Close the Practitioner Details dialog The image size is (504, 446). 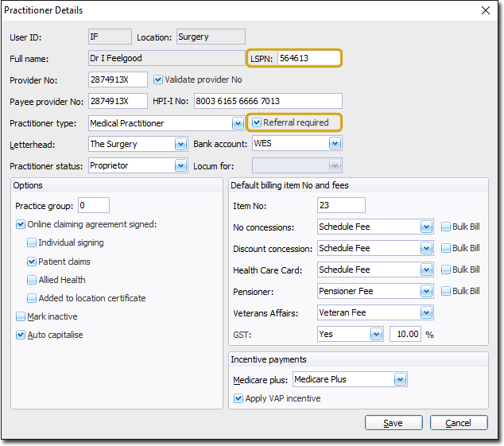[x=486, y=10]
